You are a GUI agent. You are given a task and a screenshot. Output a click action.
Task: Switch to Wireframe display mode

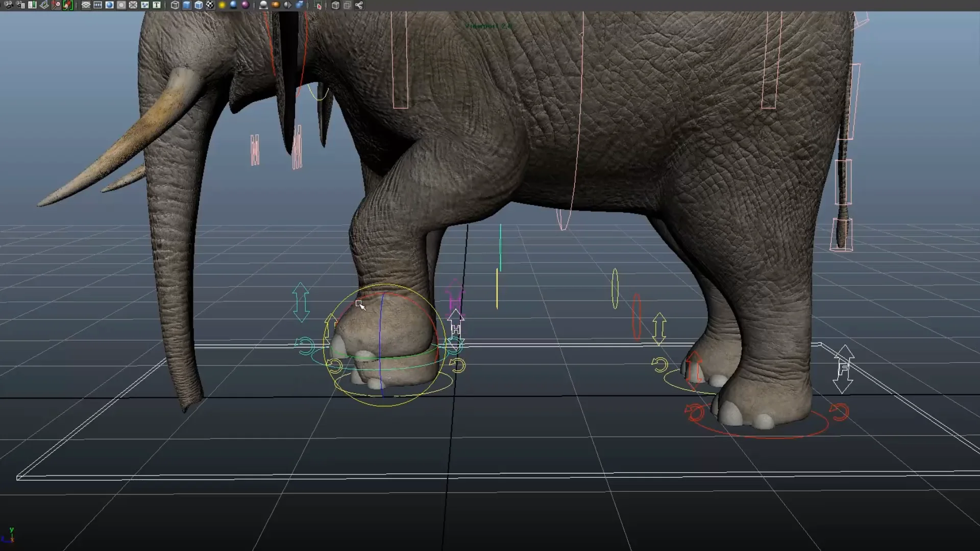[175, 5]
